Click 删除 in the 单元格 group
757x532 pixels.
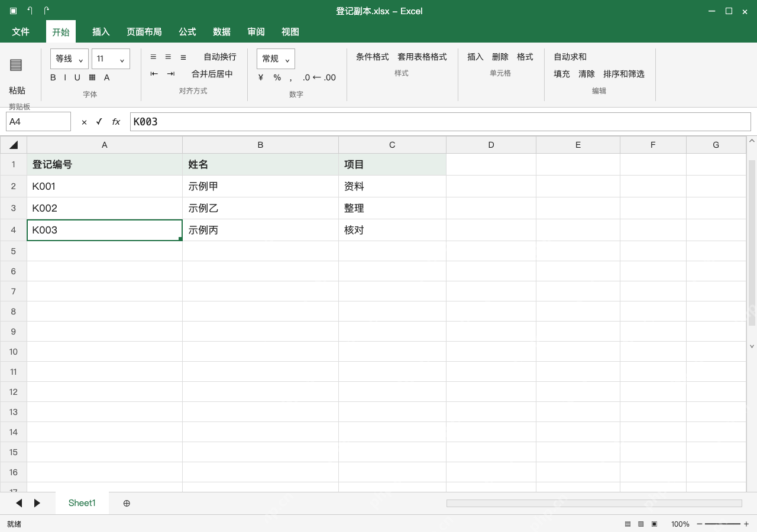coord(500,57)
